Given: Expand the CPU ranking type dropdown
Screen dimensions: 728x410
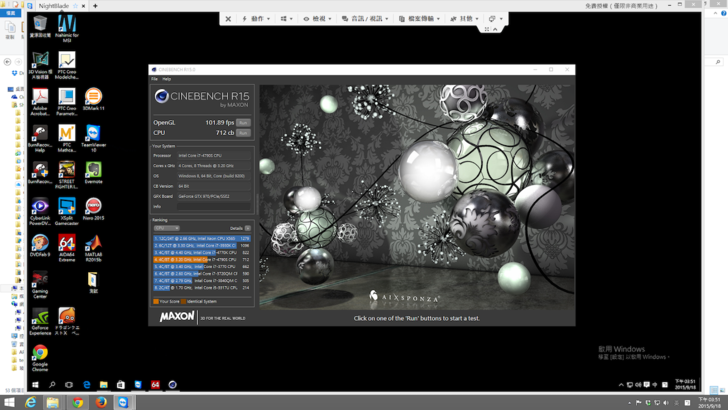Looking at the screenshot, I should pyautogui.click(x=166, y=228).
